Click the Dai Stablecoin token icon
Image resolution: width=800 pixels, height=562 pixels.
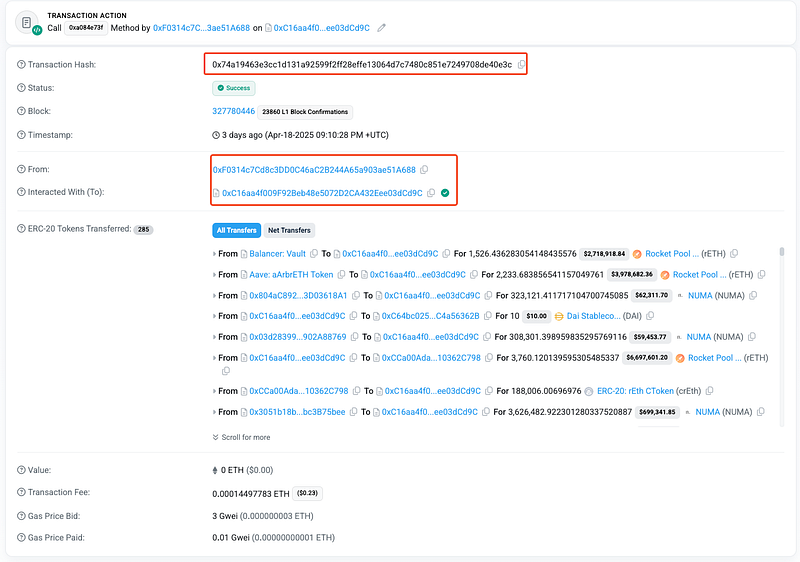pyautogui.click(x=559, y=317)
